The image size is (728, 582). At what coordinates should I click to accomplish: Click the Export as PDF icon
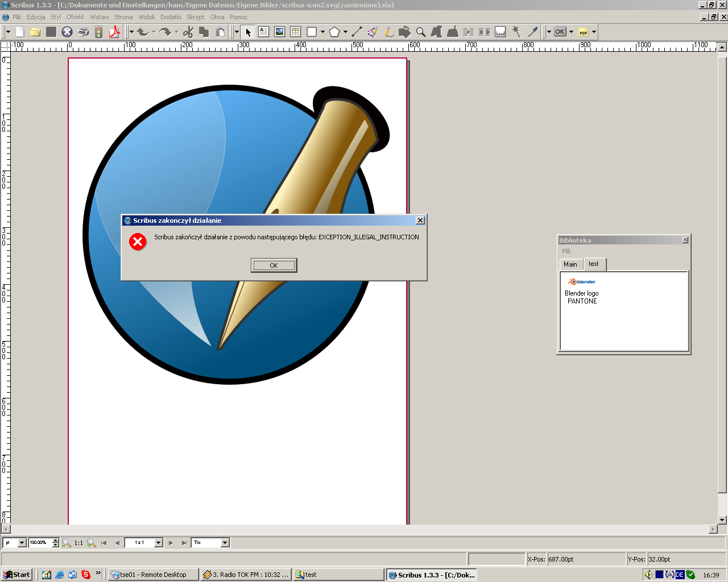pos(114,32)
